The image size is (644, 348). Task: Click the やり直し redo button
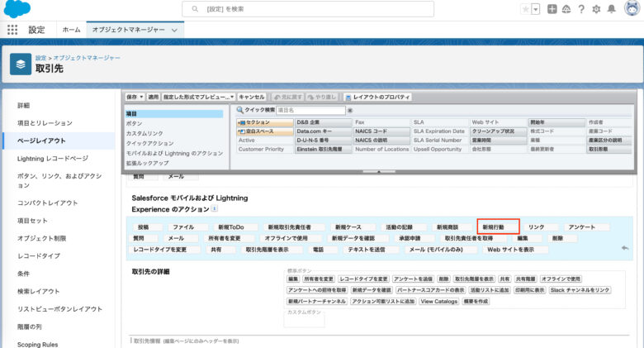point(322,97)
